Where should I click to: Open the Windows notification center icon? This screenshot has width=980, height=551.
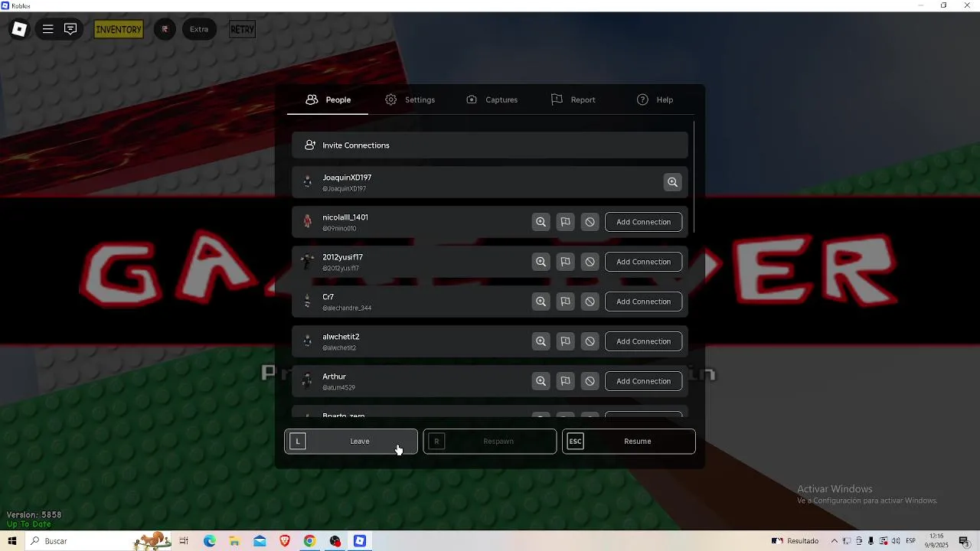pyautogui.click(x=964, y=541)
